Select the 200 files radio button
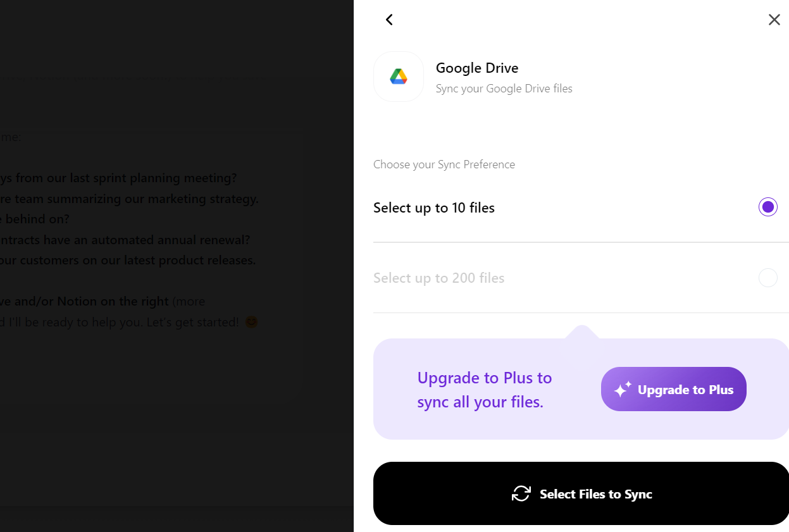 click(x=767, y=278)
